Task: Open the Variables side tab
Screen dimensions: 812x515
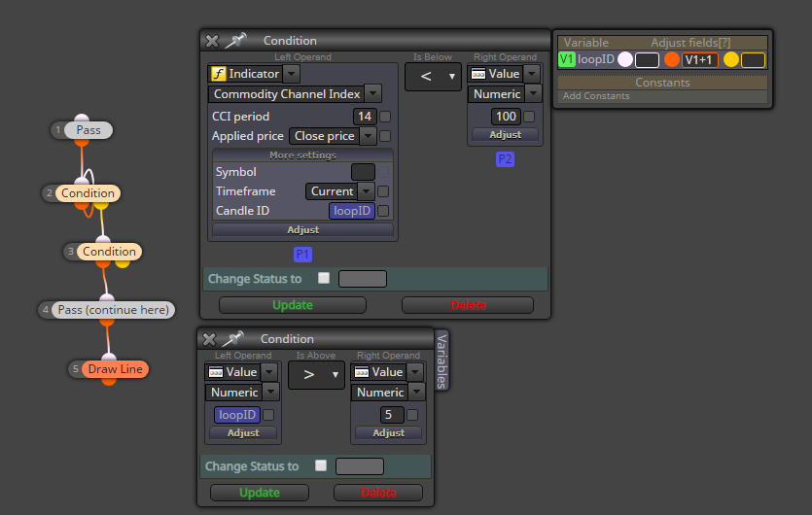Action: tap(441, 360)
